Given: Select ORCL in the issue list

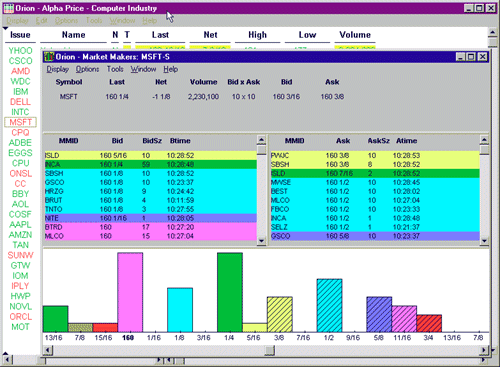Looking at the screenshot, I should (20, 317).
